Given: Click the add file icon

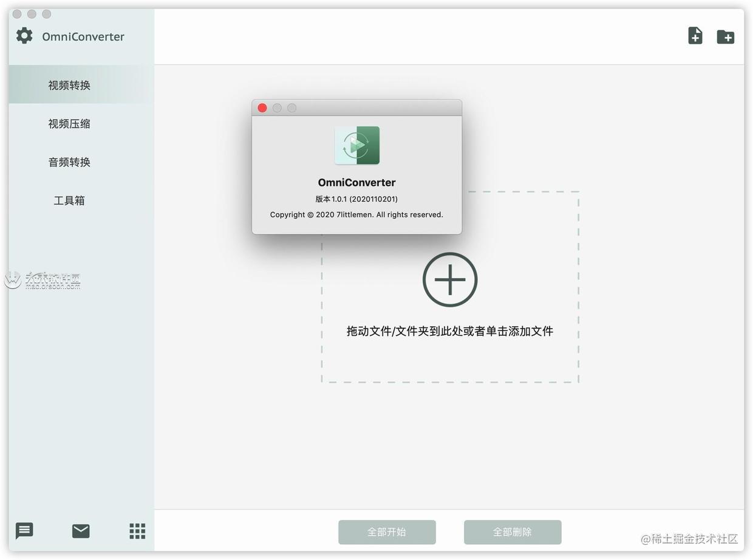Looking at the screenshot, I should point(695,36).
